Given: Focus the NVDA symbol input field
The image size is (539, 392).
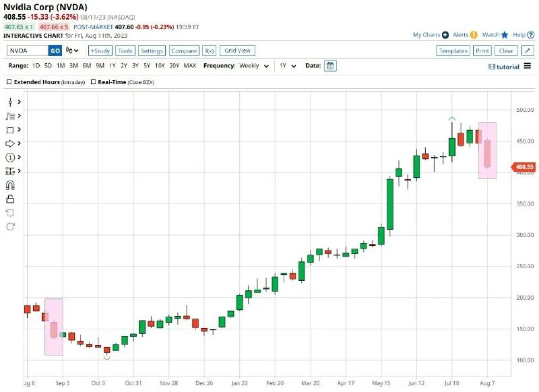Looking at the screenshot, I should click(28, 51).
